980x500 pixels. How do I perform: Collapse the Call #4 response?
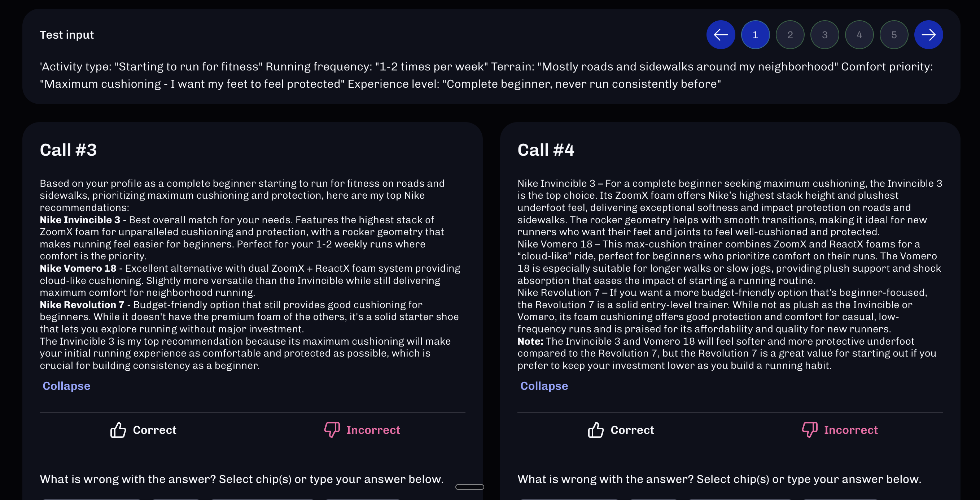[544, 386]
